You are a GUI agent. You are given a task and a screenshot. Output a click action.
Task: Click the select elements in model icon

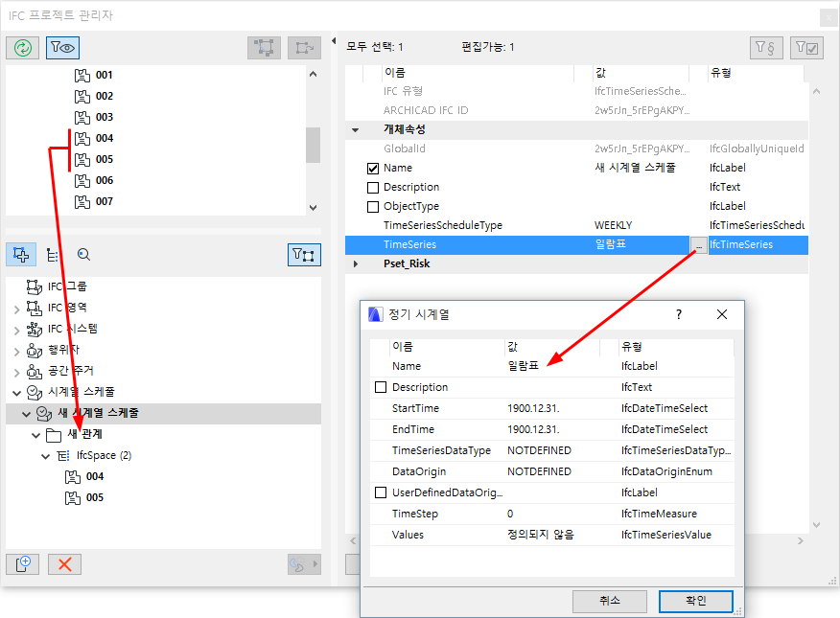pyautogui.click(x=264, y=48)
